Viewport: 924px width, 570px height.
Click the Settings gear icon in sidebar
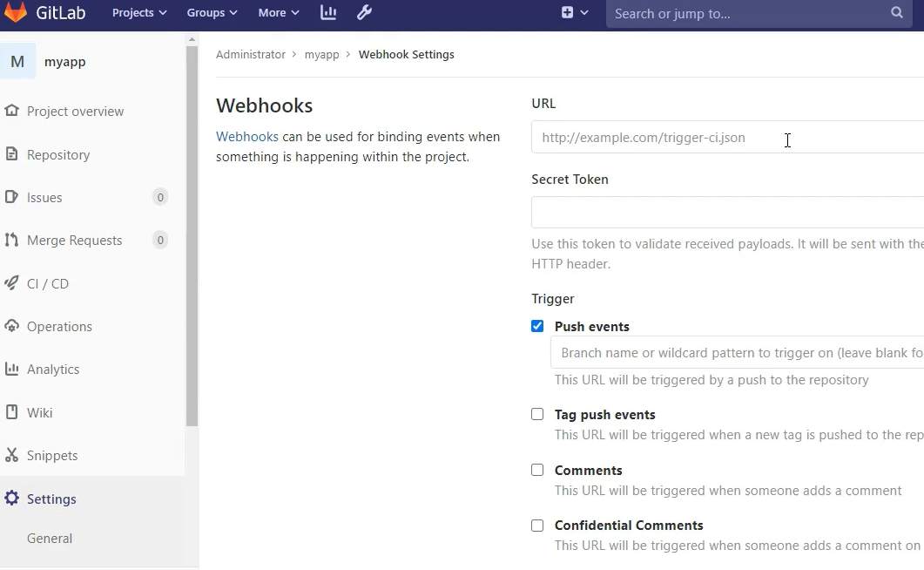[11, 499]
